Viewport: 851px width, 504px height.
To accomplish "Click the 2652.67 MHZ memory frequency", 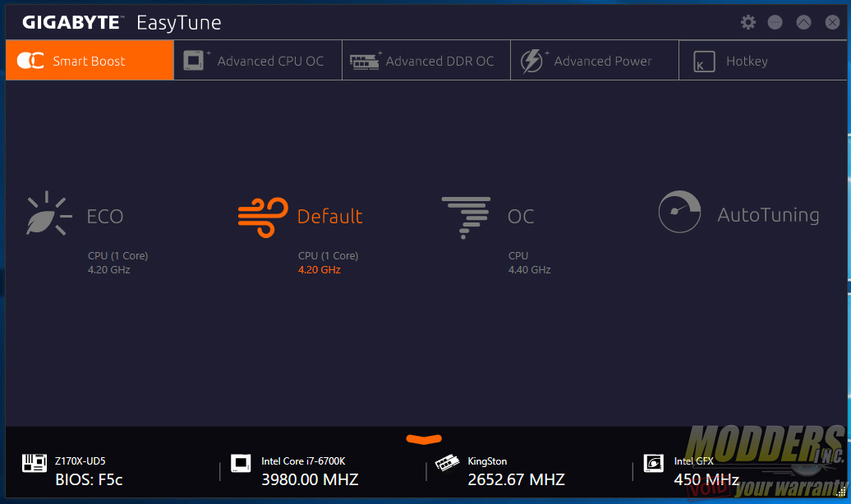I will click(516, 479).
